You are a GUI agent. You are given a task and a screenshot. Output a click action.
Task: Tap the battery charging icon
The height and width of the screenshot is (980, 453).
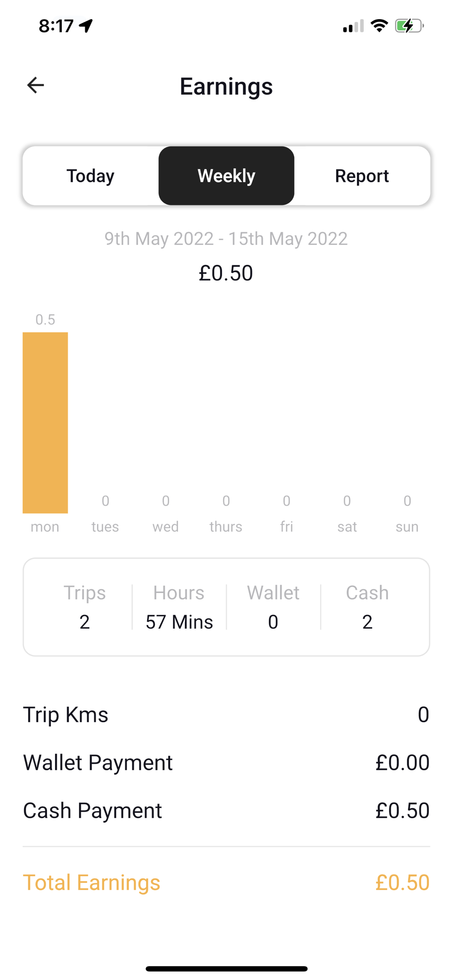point(409,25)
